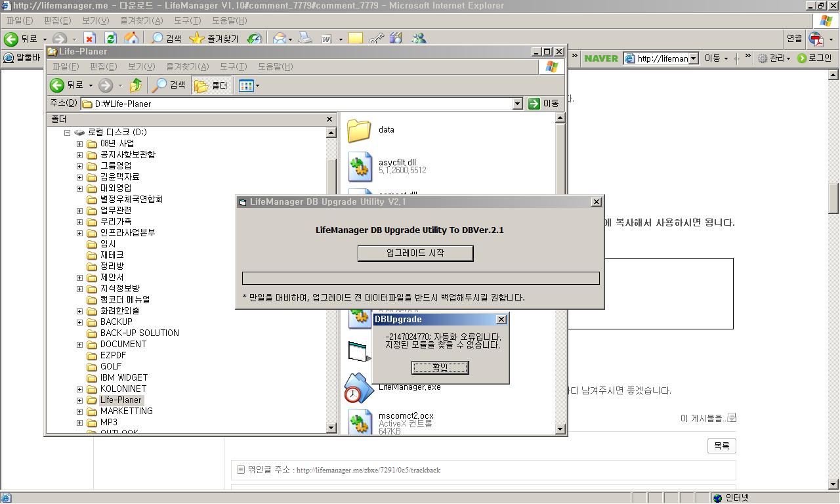Open the History icon in Internet Explorer toolbar
Screen dimensions: 840x504
click(254, 39)
